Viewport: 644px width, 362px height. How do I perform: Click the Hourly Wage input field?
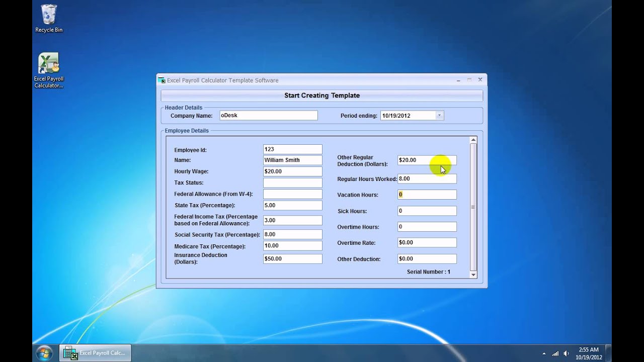tap(292, 171)
